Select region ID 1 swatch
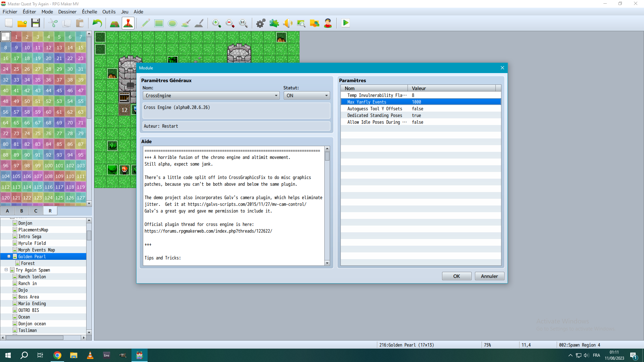644x362 pixels. [16, 37]
